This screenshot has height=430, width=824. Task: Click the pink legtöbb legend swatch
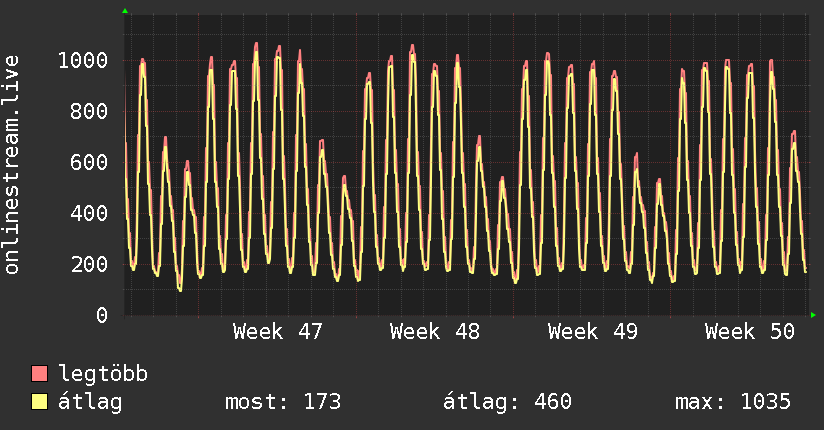tap(39, 374)
